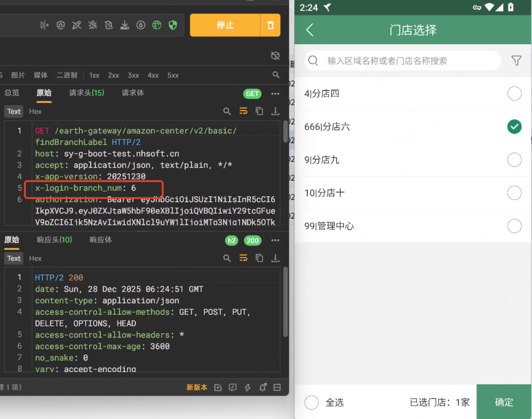Click the response panel vertical scrollbar

(285, 302)
